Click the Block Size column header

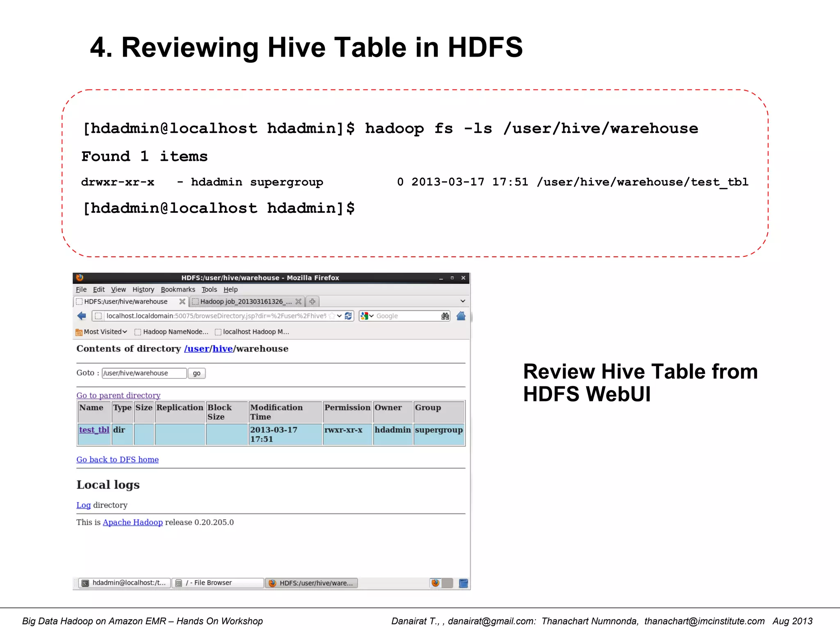tap(227, 412)
